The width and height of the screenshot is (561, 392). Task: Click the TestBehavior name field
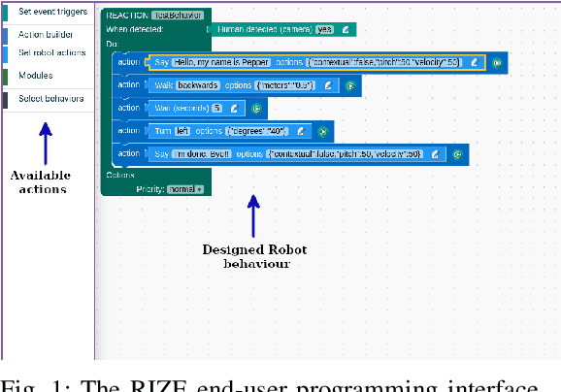coord(178,15)
